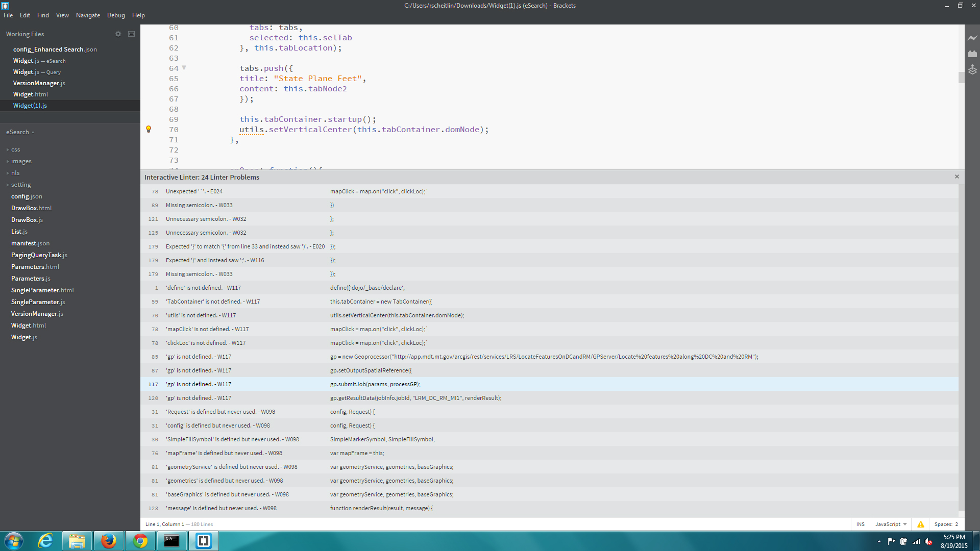Viewport: 980px width, 551px height.
Task: Launch Internet Explorer from taskbar
Action: point(46,541)
